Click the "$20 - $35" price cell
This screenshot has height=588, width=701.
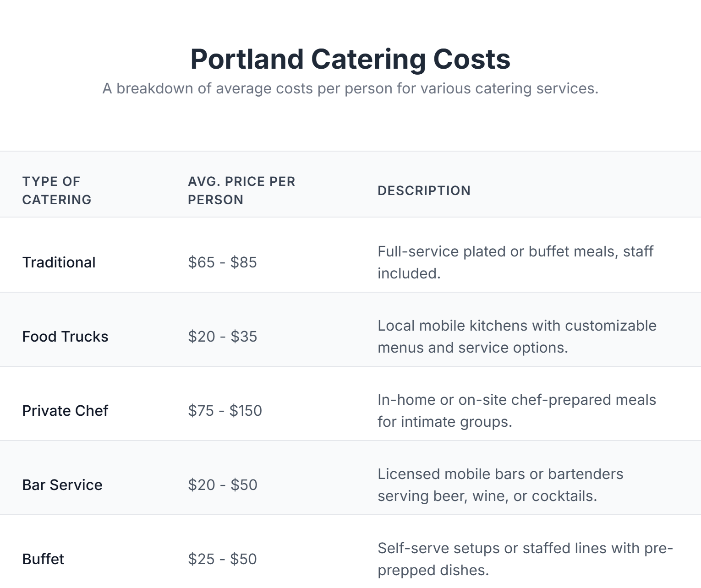click(x=222, y=337)
